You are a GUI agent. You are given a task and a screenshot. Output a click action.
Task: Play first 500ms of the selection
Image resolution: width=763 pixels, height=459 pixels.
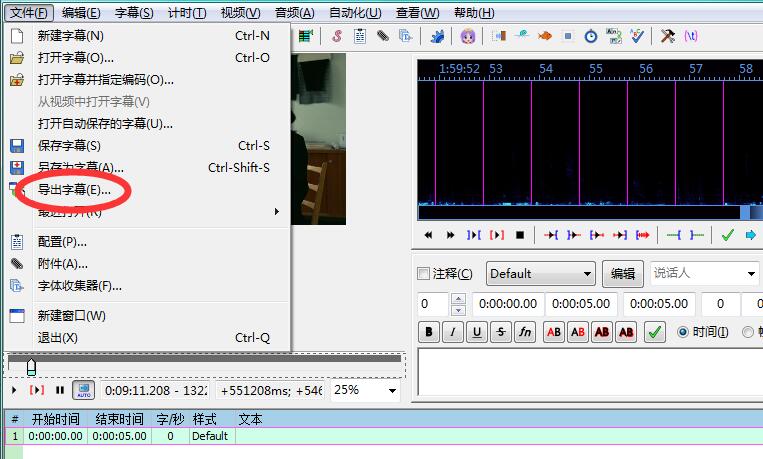pos(597,235)
